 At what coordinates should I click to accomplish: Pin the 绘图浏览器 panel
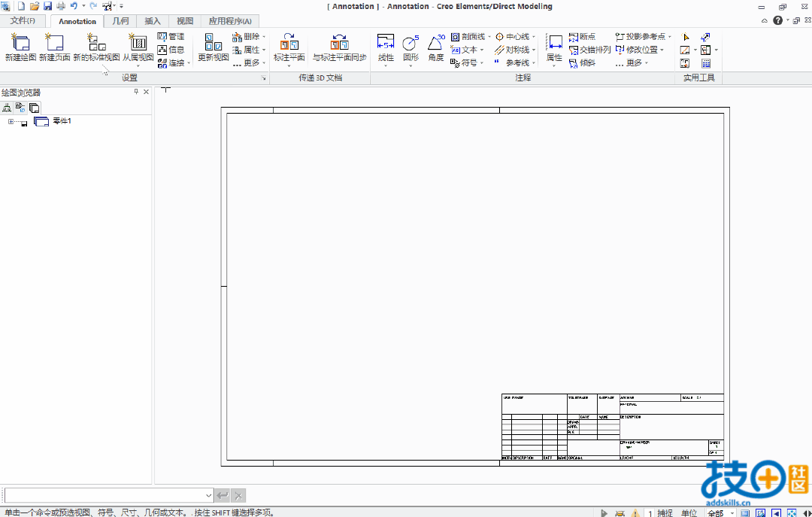[136, 92]
